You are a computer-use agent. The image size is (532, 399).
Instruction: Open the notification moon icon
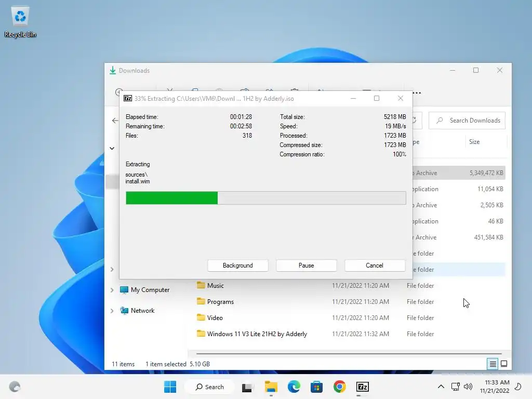click(x=518, y=387)
